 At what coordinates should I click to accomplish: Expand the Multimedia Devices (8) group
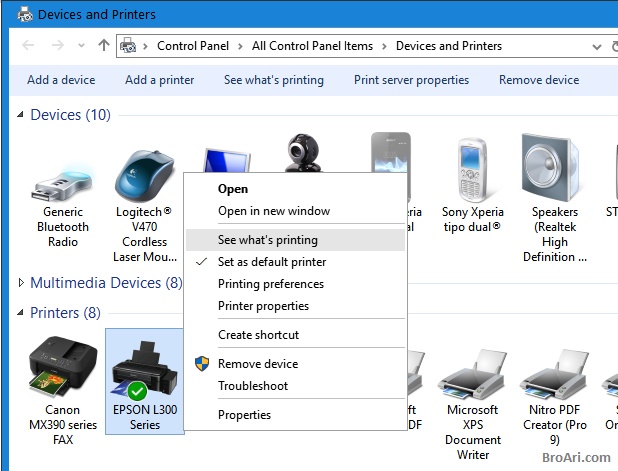[x=22, y=284]
